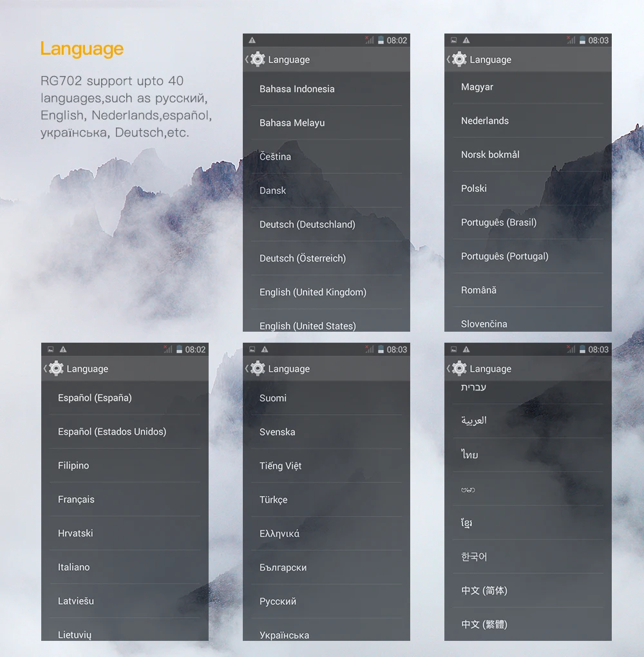This screenshot has height=657, width=644.
Task: Tap the warning triangle icon in the 08:02 Bahasa screen status bar
Action: tap(252, 40)
